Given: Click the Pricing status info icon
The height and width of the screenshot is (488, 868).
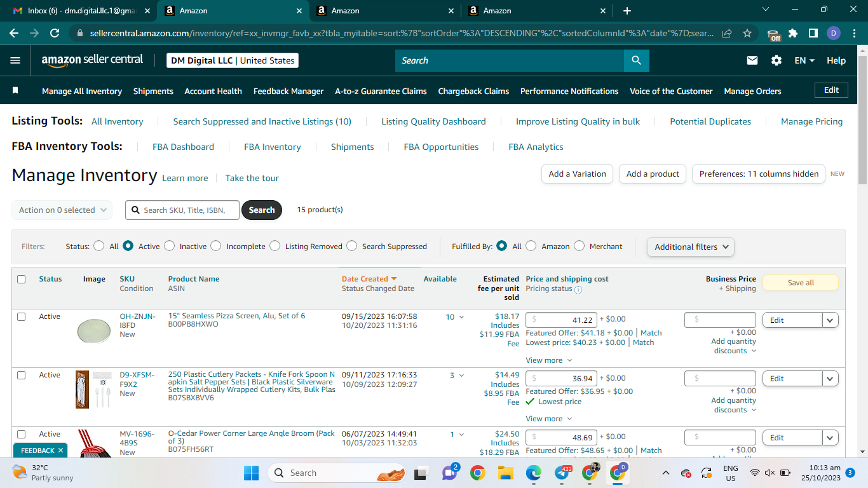Looking at the screenshot, I should click(578, 290).
